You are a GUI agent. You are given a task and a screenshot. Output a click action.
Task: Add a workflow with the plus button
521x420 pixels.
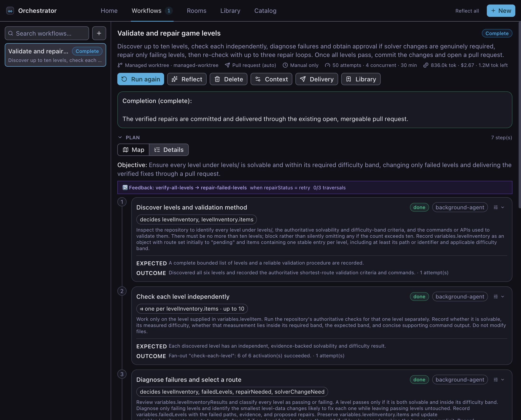(x=99, y=33)
